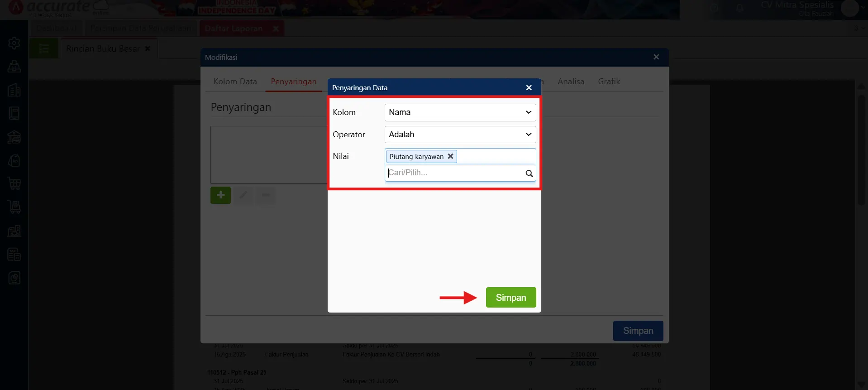This screenshot has width=868, height=390.
Task: Click the Cari/Pilih search field
Action: (x=454, y=173)
